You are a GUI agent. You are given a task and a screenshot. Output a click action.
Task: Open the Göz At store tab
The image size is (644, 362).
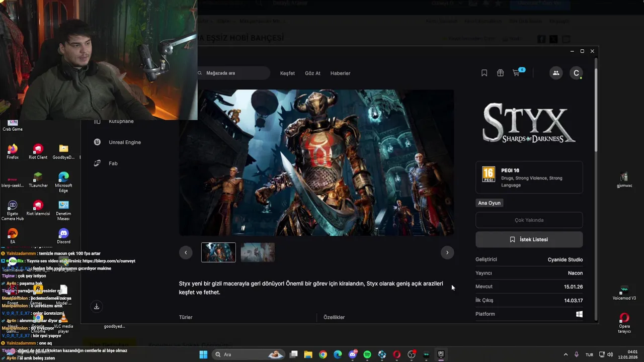pyautogui.click(x=312, y=73)
